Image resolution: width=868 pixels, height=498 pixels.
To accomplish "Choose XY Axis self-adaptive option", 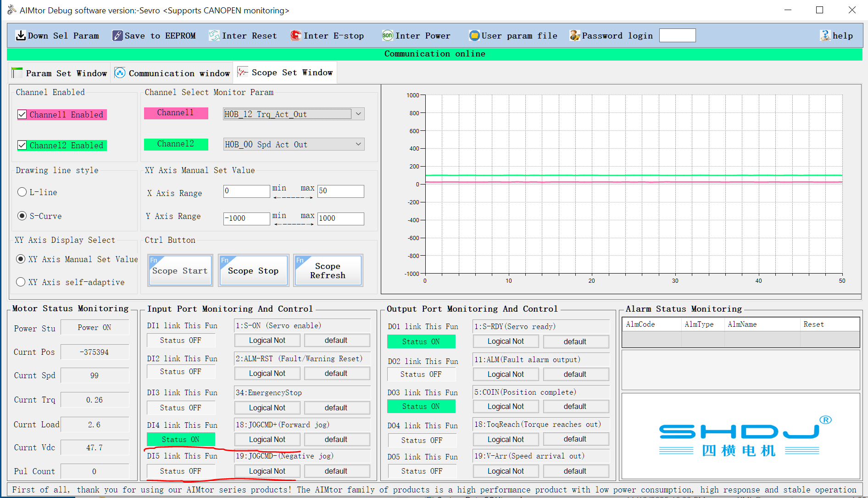I will (21, 282).
